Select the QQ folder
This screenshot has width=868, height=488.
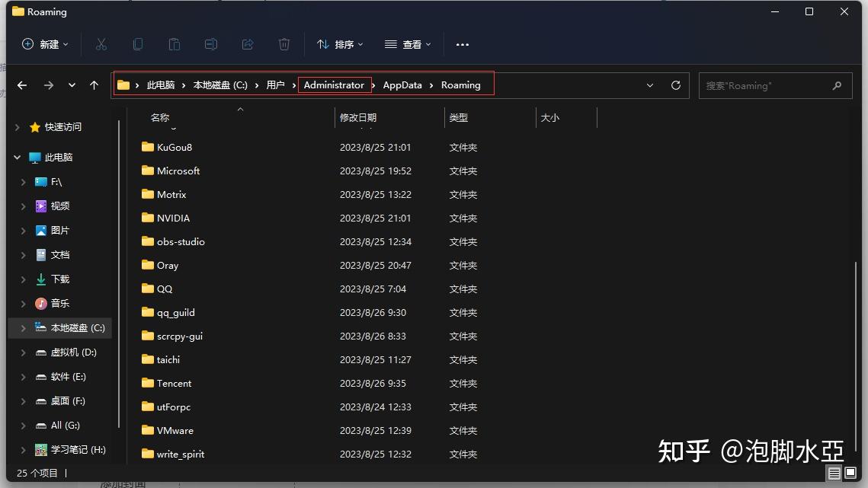coord(164,289)
